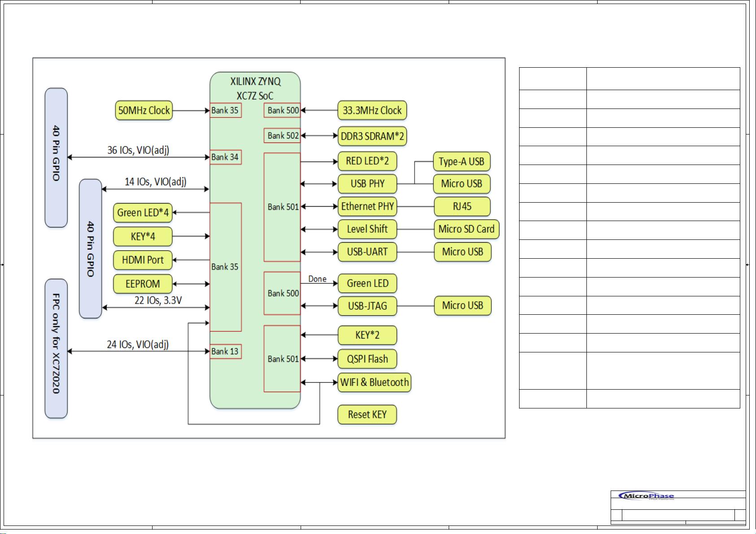Expand the Bank 501 region
The width and height of the screenshot is (756, 534).
coord(282,207)
